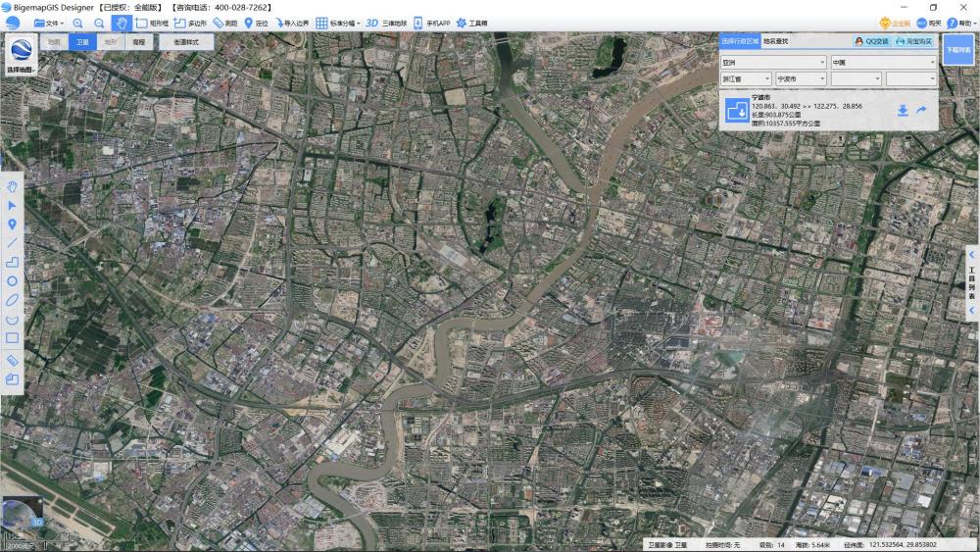
Task: Select the 测距 distance measuring tool
Action: click(x=225, y=24)
